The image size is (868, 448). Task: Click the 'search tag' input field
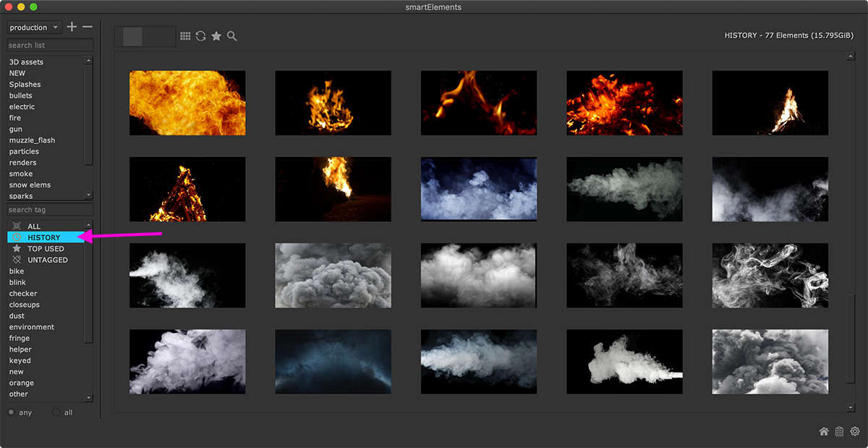[50, 210]
